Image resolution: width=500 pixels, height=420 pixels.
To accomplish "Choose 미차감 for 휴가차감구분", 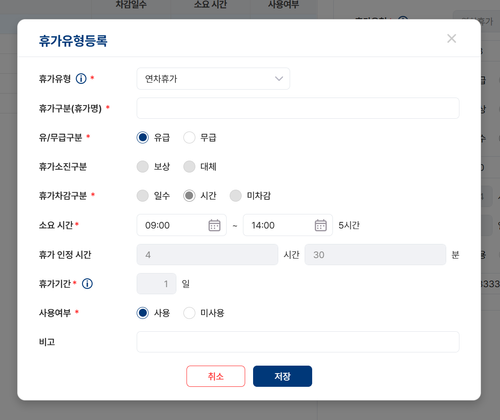I will (x=235, y=196).
